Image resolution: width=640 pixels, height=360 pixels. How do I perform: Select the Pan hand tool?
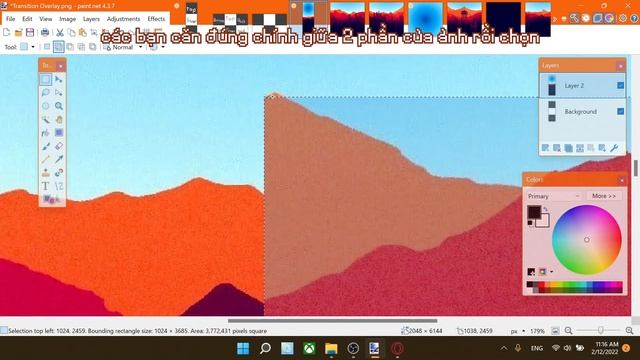pos(59,120)
